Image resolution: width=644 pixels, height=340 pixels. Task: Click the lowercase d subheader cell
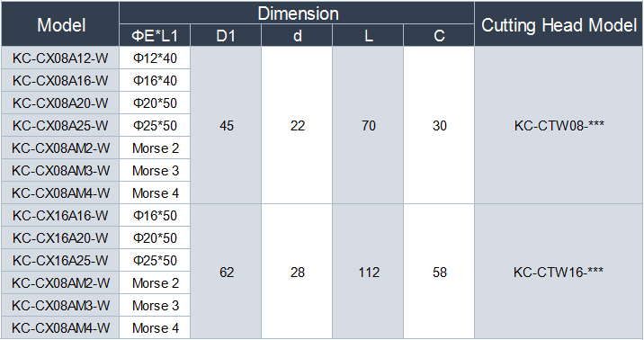tap(297, 35)
